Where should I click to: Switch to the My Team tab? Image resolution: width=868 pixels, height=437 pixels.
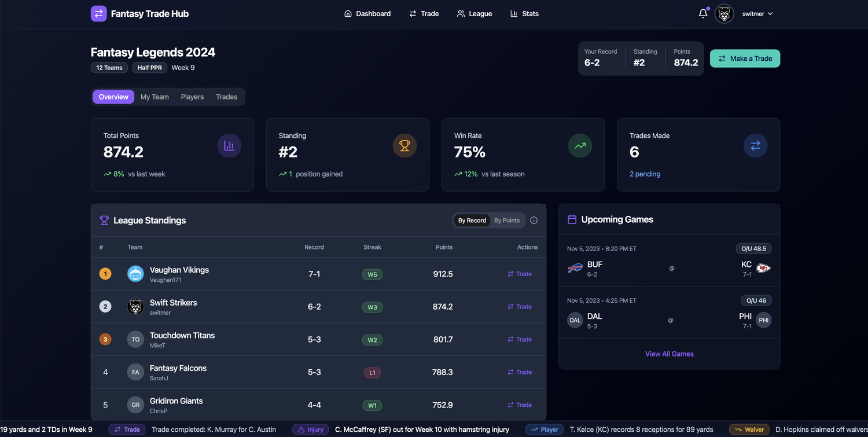155,97
